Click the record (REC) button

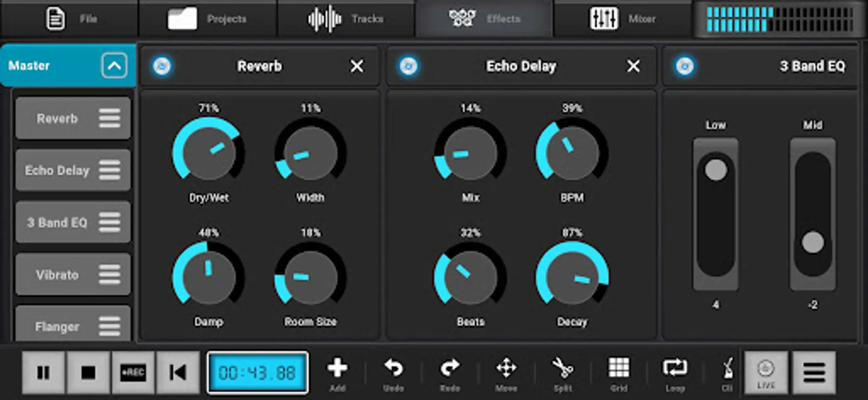click(132, 373)
